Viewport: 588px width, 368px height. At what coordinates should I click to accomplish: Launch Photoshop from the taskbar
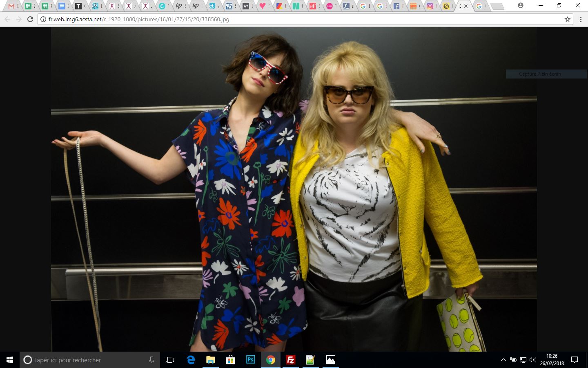pyautogui.click(x=250, y=360)
